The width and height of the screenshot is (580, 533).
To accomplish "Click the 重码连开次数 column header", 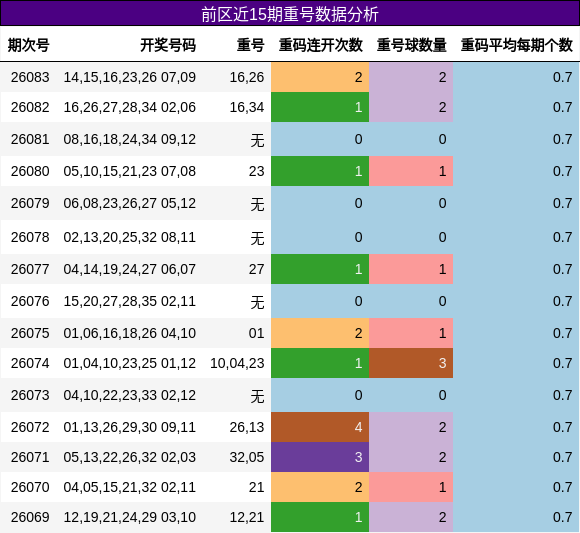I will (321, 45).
